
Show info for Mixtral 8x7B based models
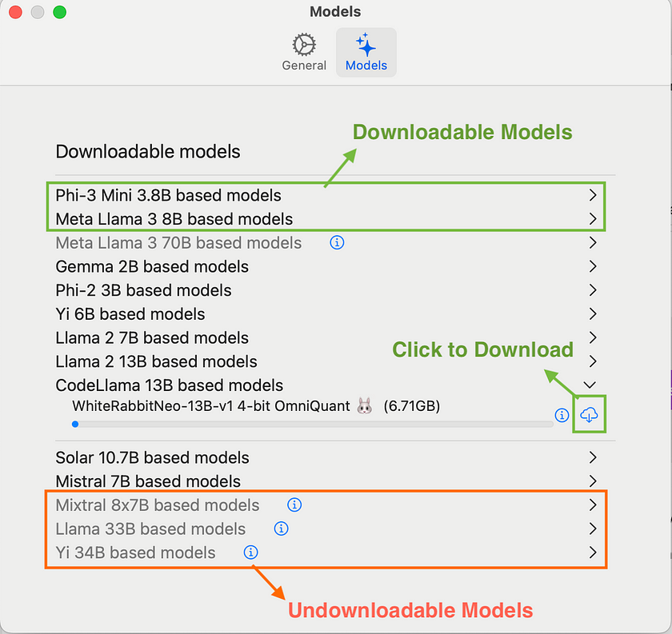(294, 504)
